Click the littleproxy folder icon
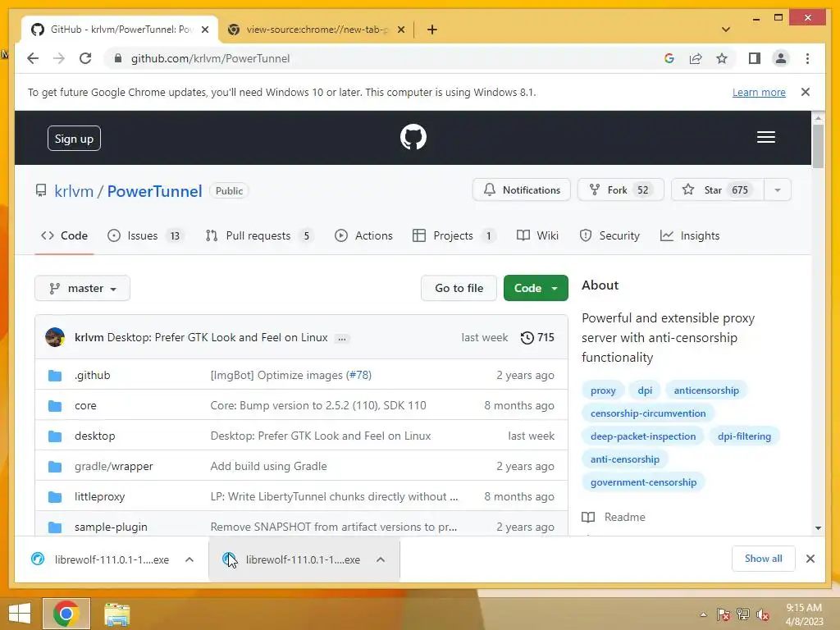Viewport: 840px width, 630px height. [55, 496]
